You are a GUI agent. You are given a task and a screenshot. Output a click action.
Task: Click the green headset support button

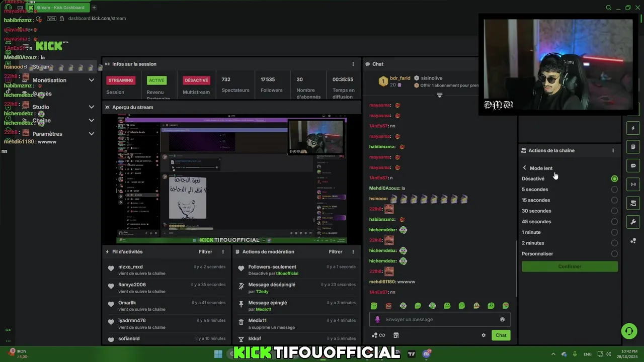pyautogui.click(x=628, y=331)
